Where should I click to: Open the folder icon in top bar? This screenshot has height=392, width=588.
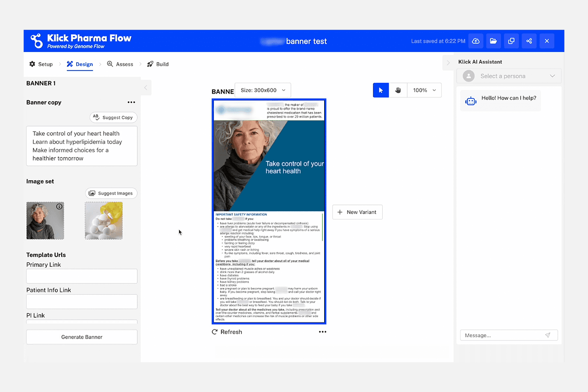tap(493, 41)
